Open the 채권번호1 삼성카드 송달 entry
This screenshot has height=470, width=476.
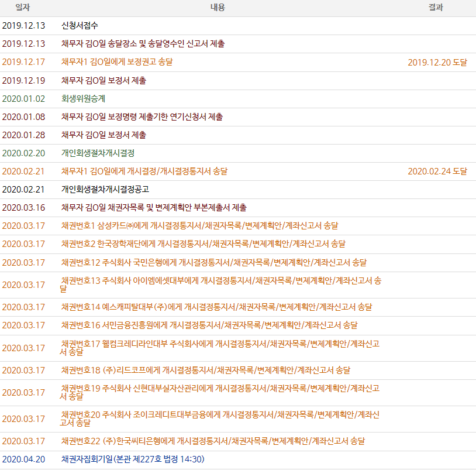(199, 226)
